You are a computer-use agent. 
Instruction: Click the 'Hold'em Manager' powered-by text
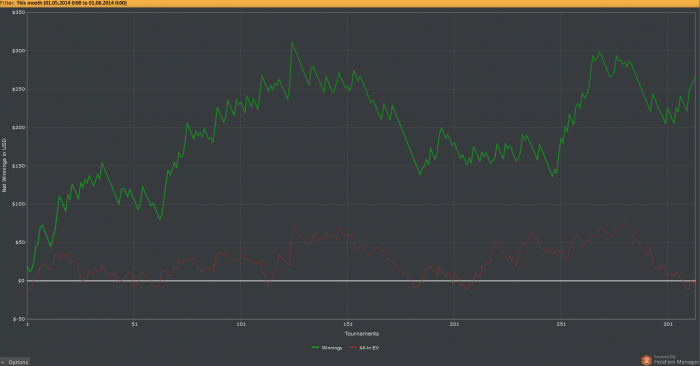pyautogui.click(x=676, y=362)
